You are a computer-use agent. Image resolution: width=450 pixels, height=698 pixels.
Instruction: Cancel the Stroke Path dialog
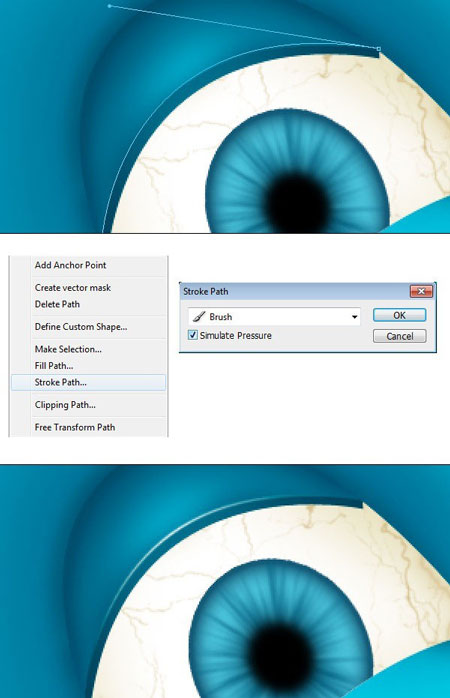tap(399, 336)
